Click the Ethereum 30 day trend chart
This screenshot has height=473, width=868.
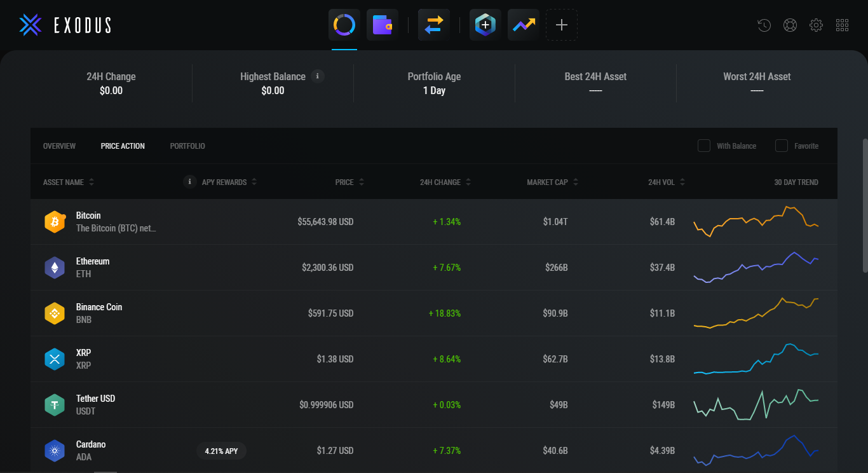756,268
